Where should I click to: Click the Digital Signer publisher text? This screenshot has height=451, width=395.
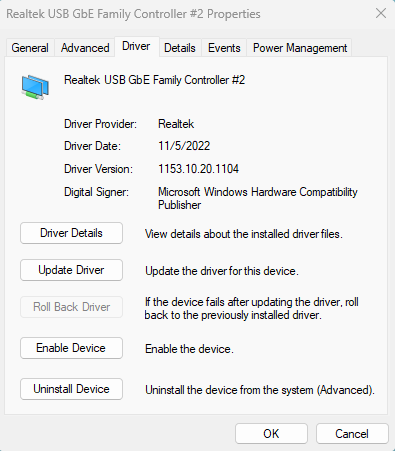click(258, 198)
